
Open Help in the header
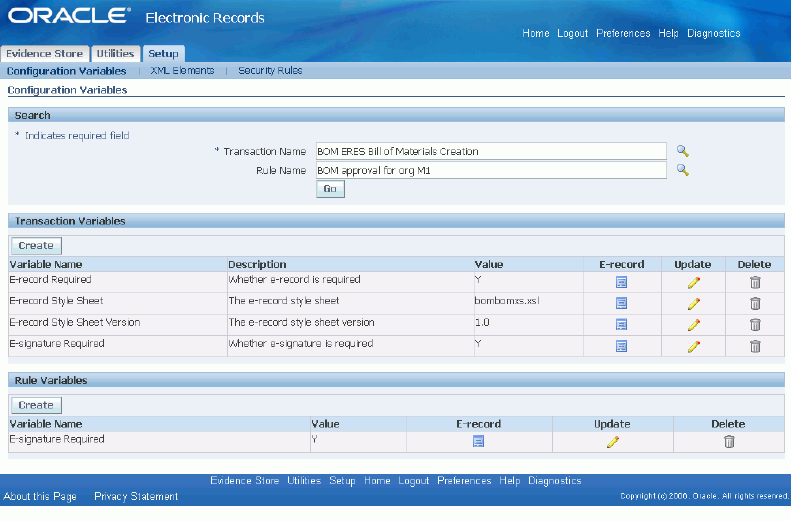click(668, 33)
